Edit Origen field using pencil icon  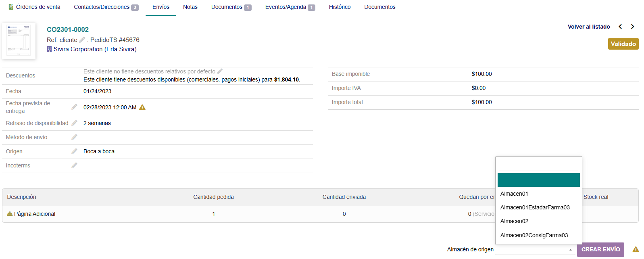pyautogui.click(x=74, y=151)
